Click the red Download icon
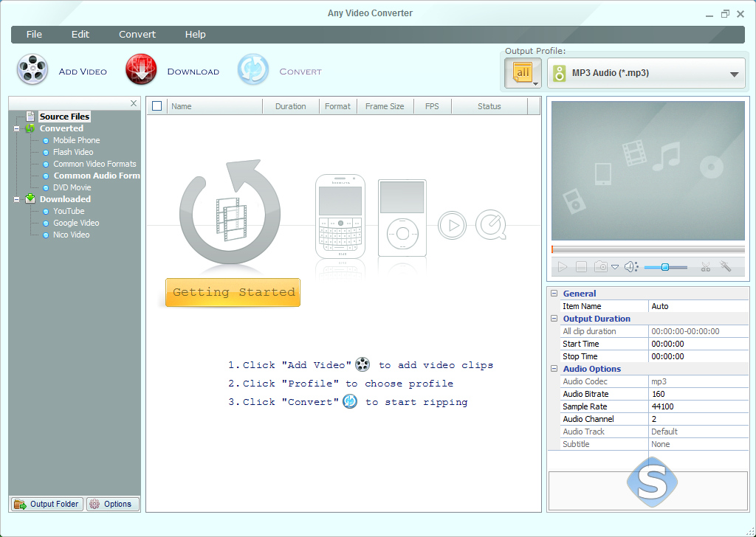 coord(141,70)
